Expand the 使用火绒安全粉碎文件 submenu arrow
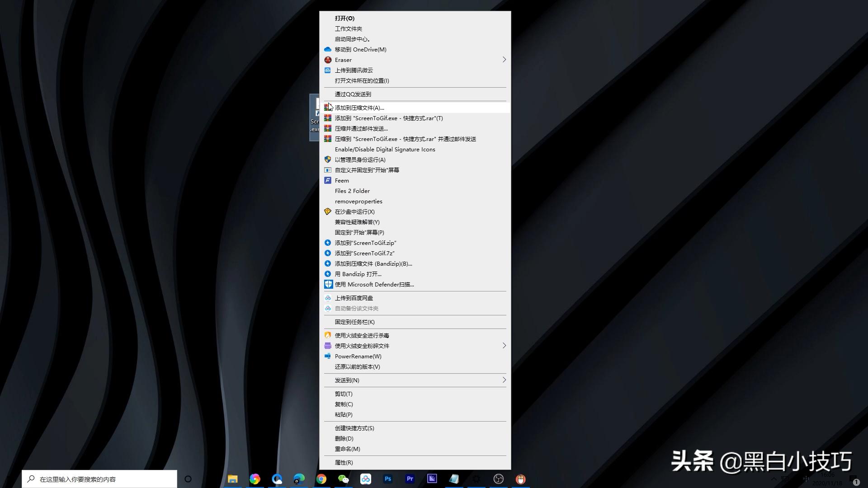The image size is (868, 488). pyautogui.click(x=504, y=346)
